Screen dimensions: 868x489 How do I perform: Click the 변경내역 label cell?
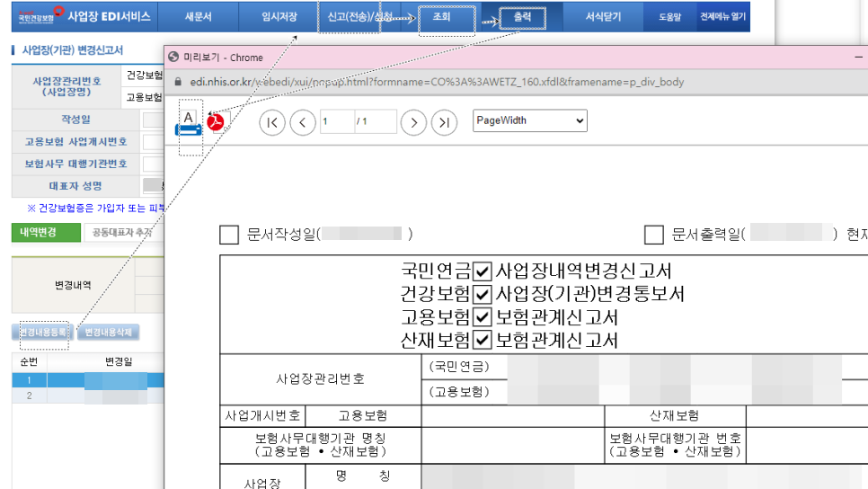(x=73, y=285)
